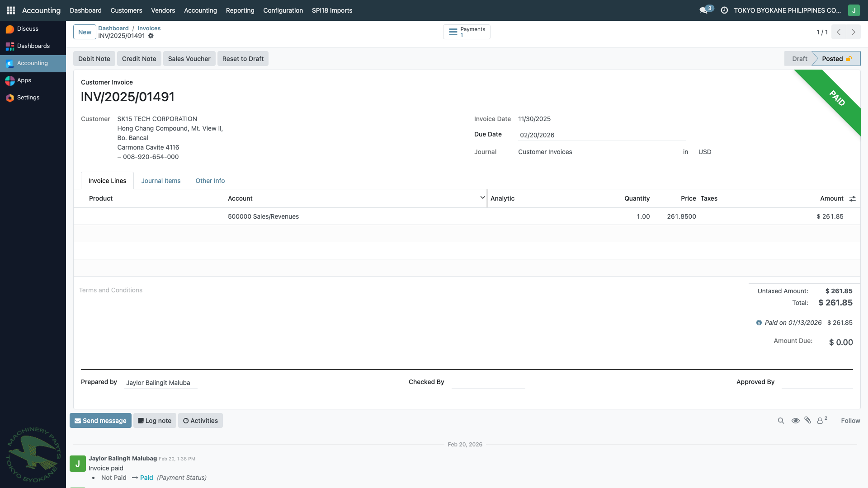
Task: Open Discuss from the sidebar
Action: 28,29
